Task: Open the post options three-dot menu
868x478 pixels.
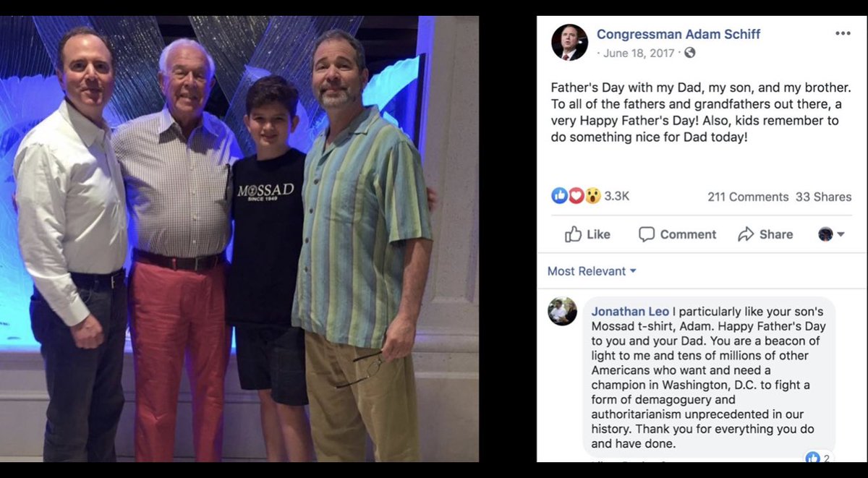Action: click(x=843, y=34)
